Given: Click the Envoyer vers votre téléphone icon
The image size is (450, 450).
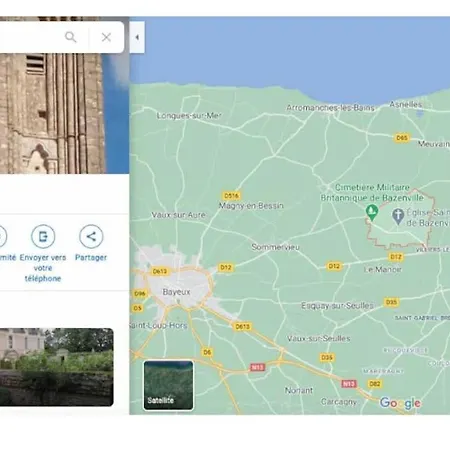Looking at the screenshot, I should 43,236.
